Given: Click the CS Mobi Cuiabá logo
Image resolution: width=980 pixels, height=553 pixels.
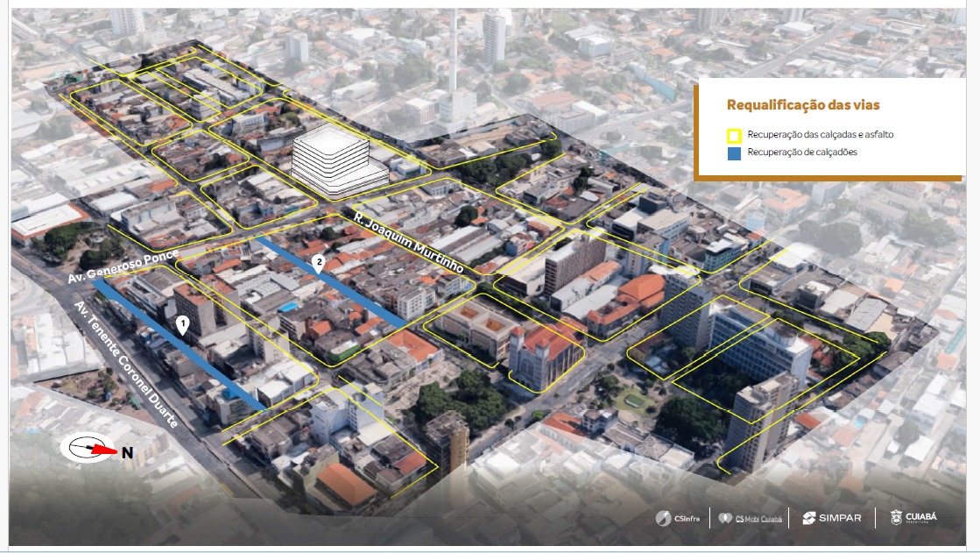Looking at the screenshot, I should click(x=750, y=519).
